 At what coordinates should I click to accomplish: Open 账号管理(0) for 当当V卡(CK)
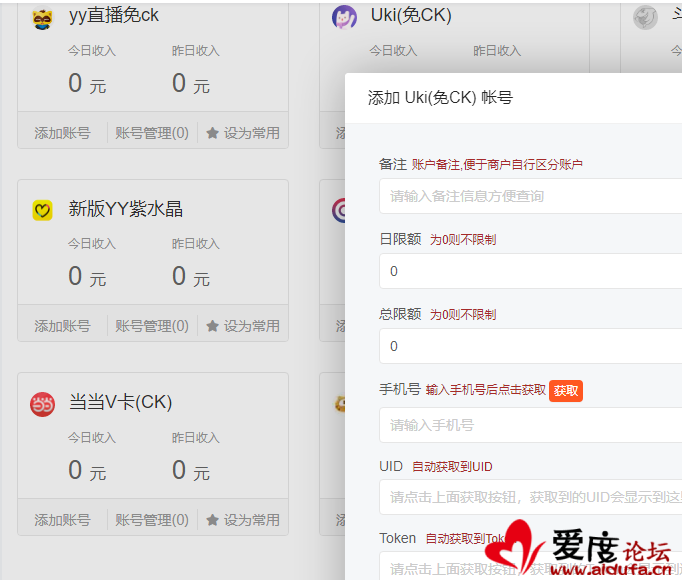pos(152,520)
